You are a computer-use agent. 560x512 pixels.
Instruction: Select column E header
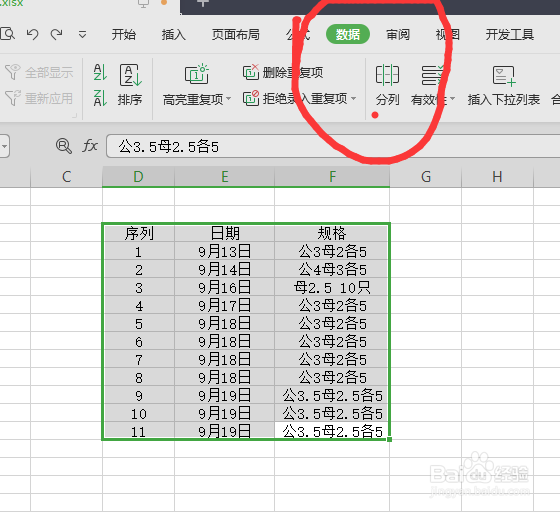point(224,176)
